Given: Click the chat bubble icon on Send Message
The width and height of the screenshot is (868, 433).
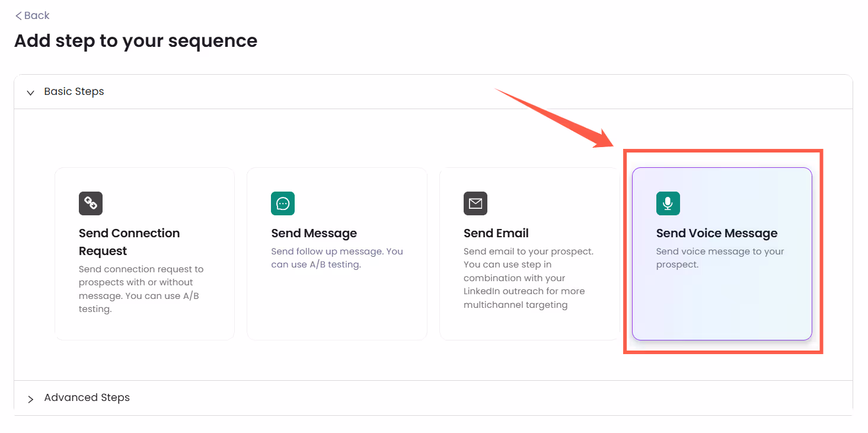Looking at the screenshot, I should pos(283,203).
